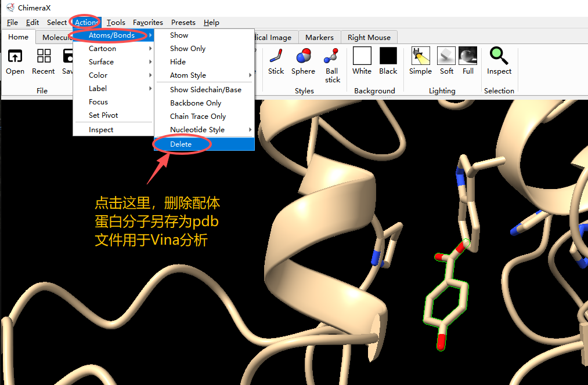Choose Delete from Atoms/Bonds menu
This screenshot has height=385, width=588.
(181, 144)
